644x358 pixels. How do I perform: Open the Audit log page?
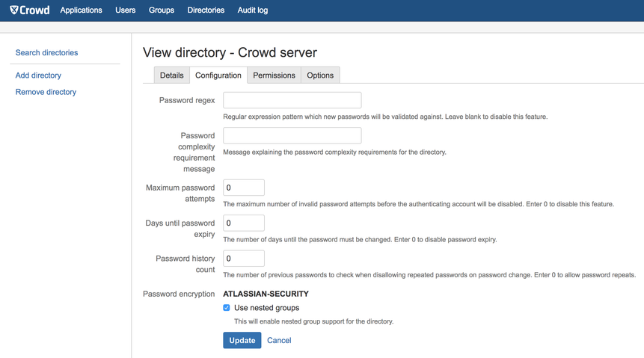(x=253, y=10)
